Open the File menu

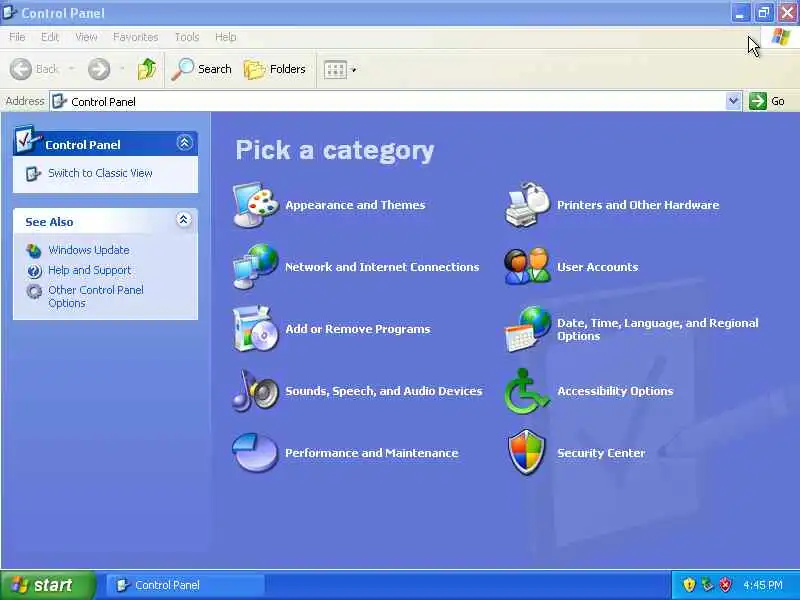(x=17, y=37)
